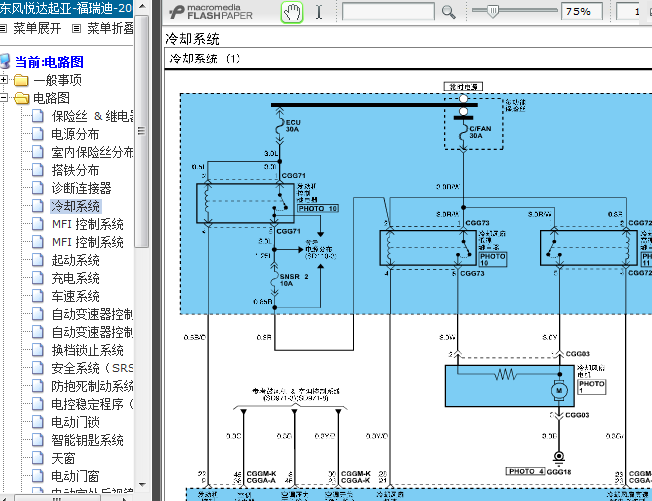Click the ECU 30A fuse label
Screen dimensions: 652x501
293,126
